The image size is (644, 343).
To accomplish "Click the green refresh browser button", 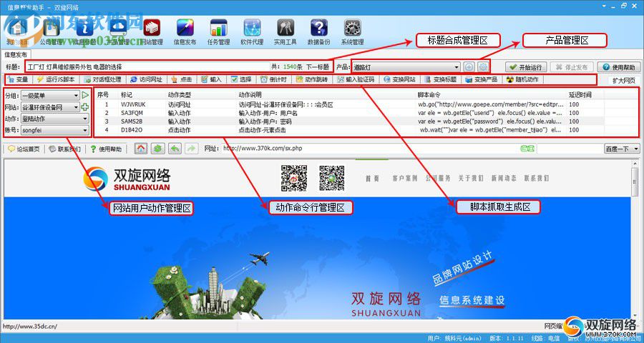I will pos(157,149).
